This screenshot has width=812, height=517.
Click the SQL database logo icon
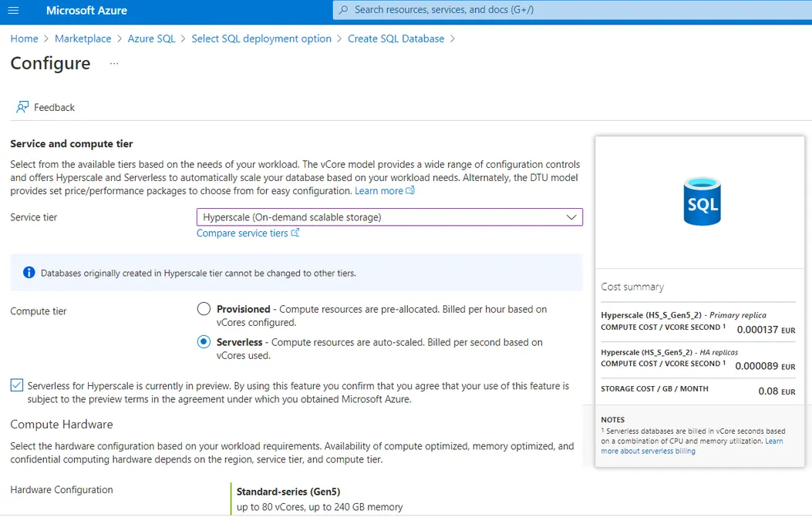pyautogui.click(x=702, y=202)
